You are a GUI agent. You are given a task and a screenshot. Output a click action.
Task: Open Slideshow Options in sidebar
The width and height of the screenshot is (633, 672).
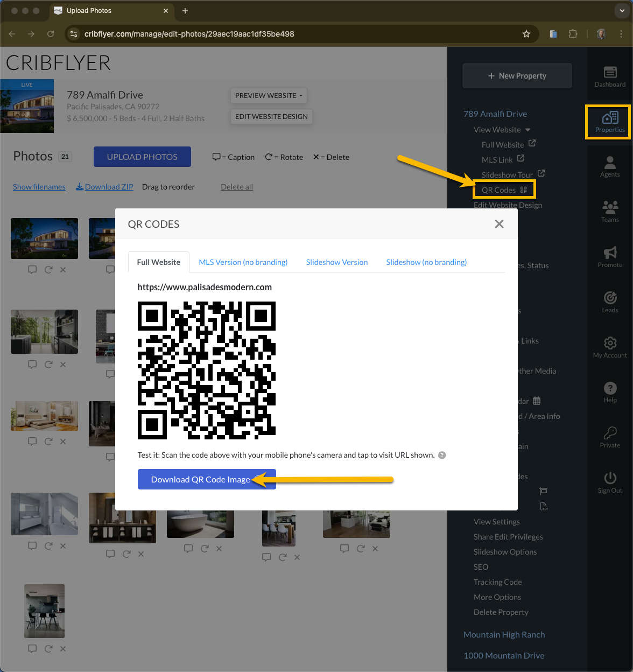(505, 552)
